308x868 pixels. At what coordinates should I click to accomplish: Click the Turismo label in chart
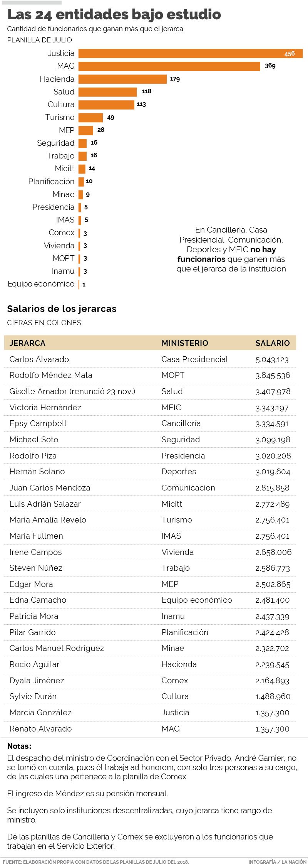pyautogui.click(x=60, y=117)
